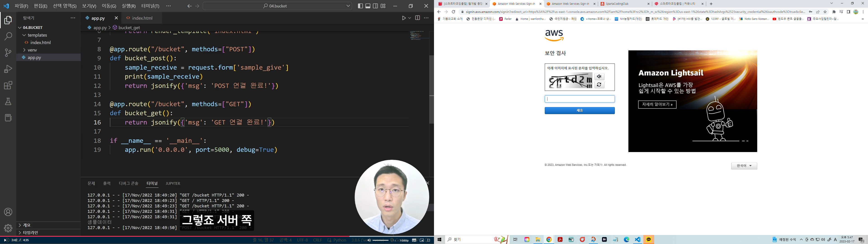Open the 터미널(T) menu
Image resolution: width=868 pixels, height=244 pixels.
150,6
